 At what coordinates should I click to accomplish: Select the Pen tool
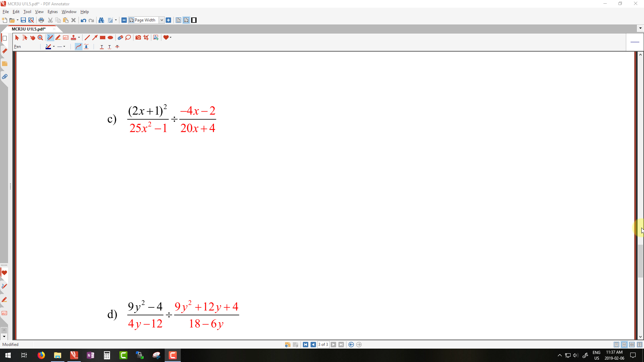click(x=50, y=38)
